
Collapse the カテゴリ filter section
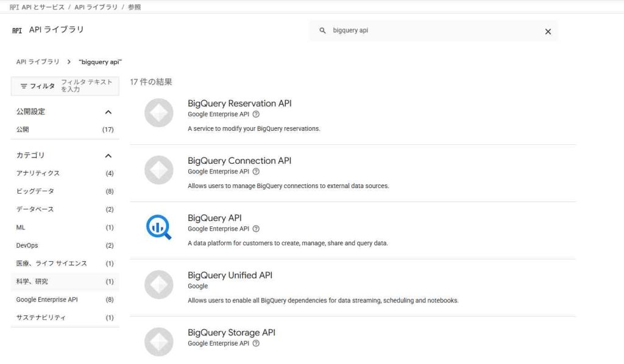pyautogui.click(x=108, y=155)
